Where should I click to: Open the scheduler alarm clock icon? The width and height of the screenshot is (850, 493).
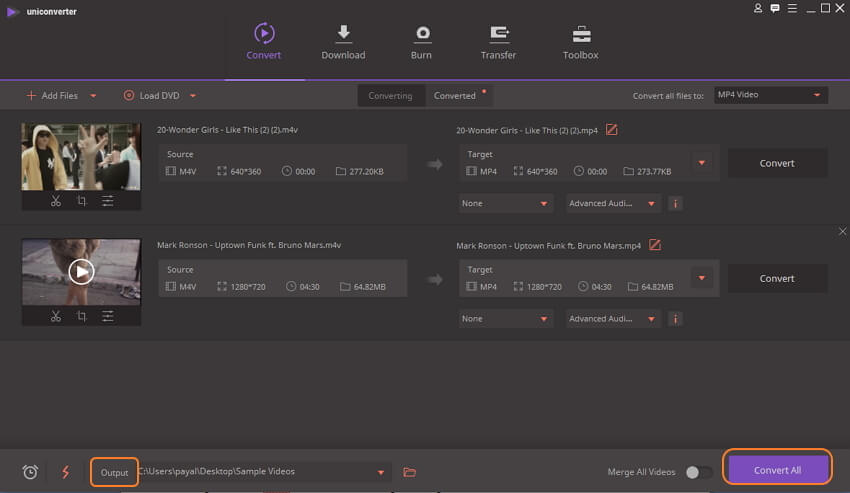[30, 472]
